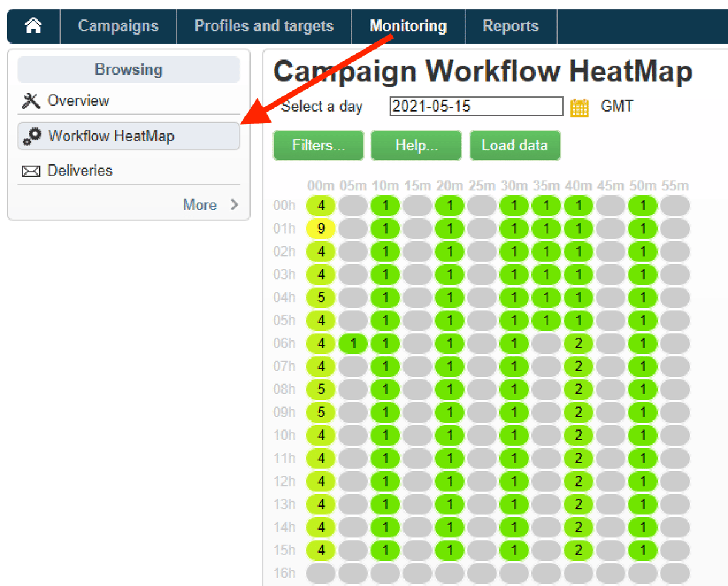728x586 pixels.
Task: Click the Load data button
Action: click(514, 145)
